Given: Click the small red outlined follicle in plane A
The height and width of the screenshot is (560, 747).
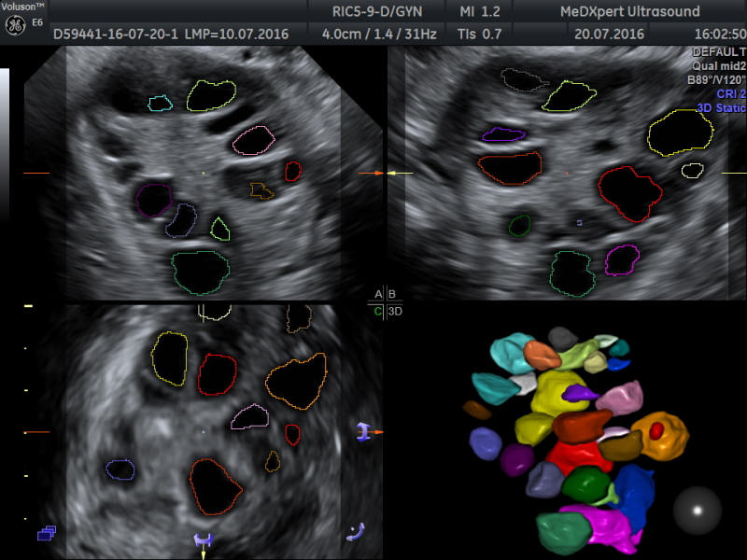Looking at the screenshot, I should (x=293, y=172).
